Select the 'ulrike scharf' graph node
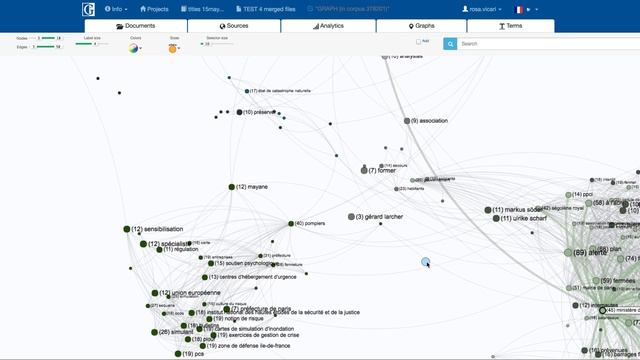Viewport: 640px width, 360px height. point(496,218)
